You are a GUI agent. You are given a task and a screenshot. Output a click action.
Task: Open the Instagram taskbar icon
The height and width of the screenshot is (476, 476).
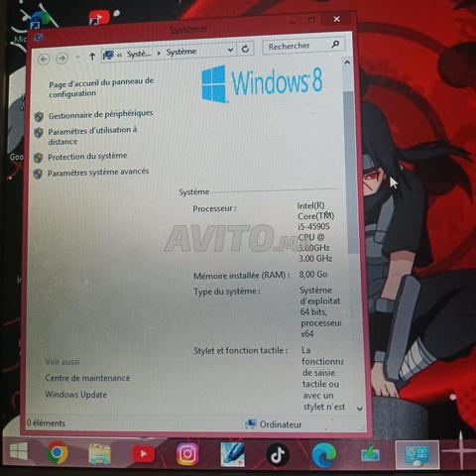(187, 454)
